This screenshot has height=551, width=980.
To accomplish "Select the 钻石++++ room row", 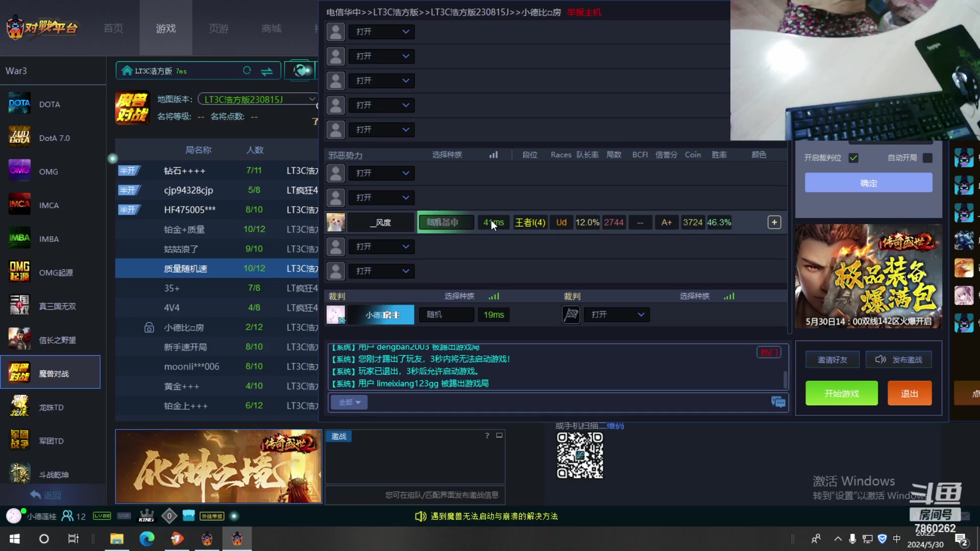I will pyautogui.click(x=217, y=170).
